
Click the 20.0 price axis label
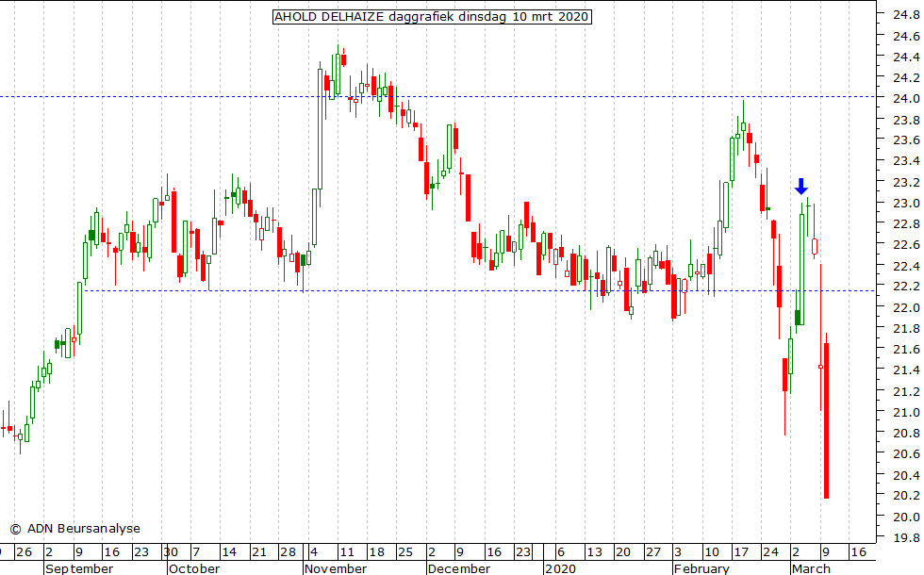(906, 517)
